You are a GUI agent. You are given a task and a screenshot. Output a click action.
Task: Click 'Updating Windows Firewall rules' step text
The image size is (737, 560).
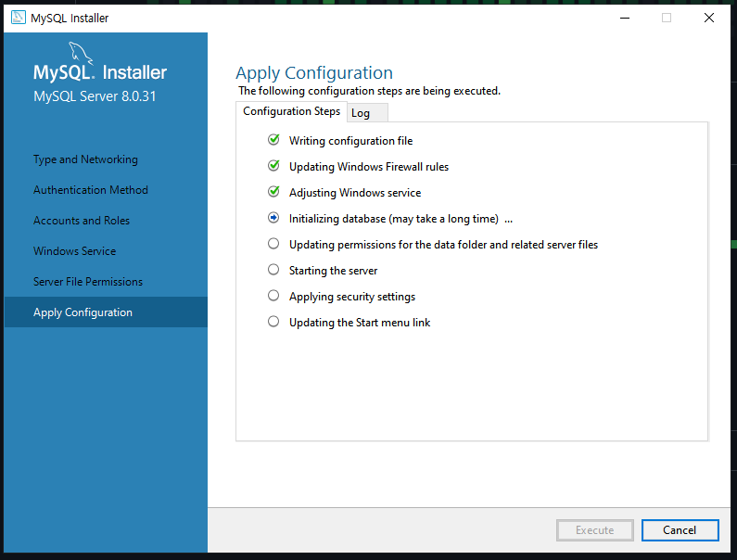(369, 167)
